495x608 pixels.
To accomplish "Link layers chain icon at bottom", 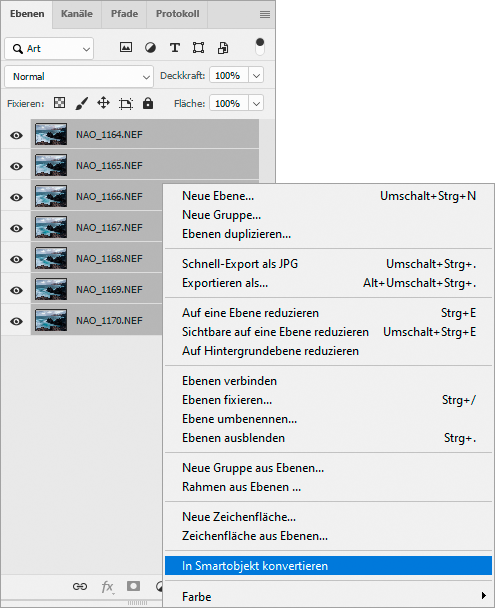I will pos(80,586).
